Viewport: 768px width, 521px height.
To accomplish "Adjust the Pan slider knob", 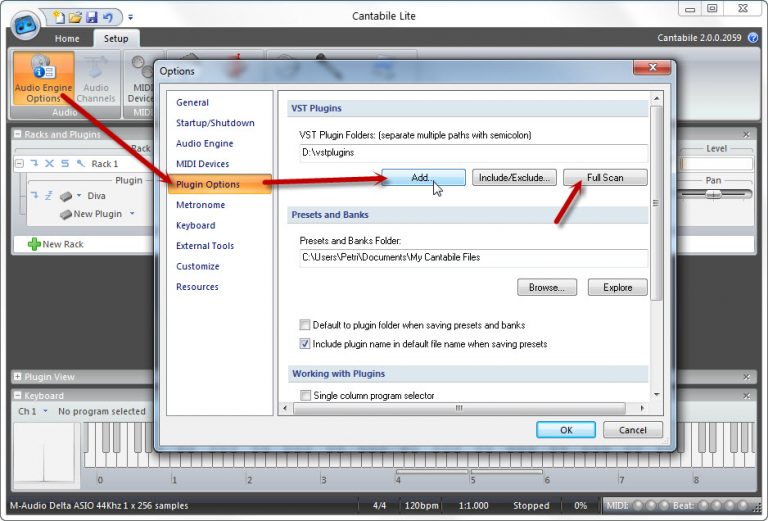I will pyautogui.click(x=713, y=195).
